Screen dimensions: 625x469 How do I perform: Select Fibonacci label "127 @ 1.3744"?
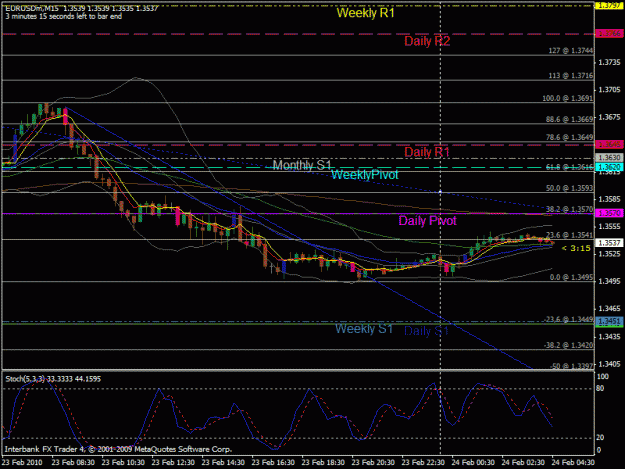pos(571,51)
